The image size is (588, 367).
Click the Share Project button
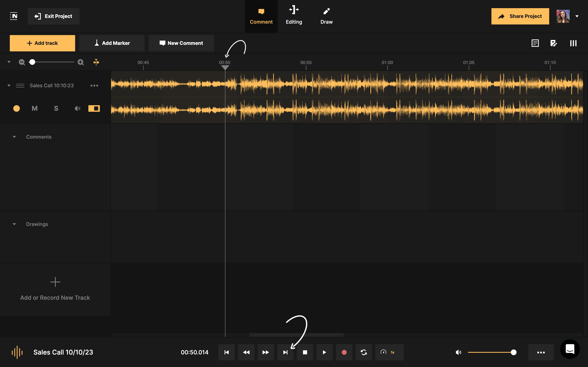[520, 16]
